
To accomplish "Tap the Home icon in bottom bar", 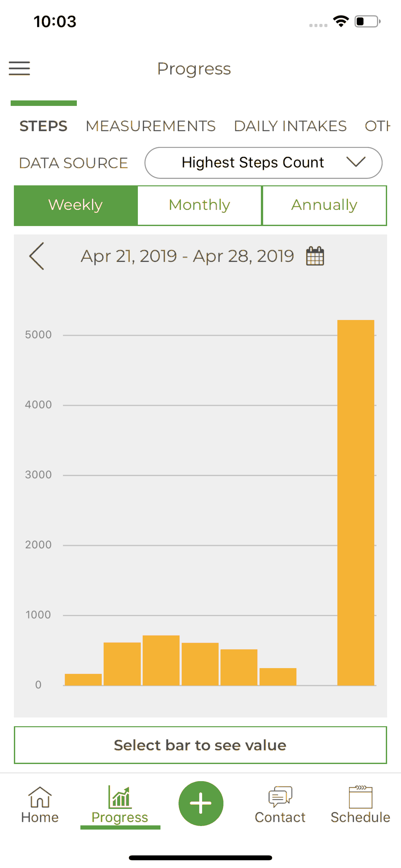I will click(40, 797).
